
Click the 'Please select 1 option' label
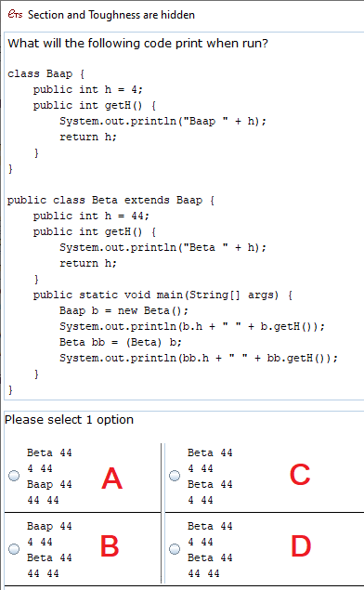pyautogui.click(x=70, y=420)
